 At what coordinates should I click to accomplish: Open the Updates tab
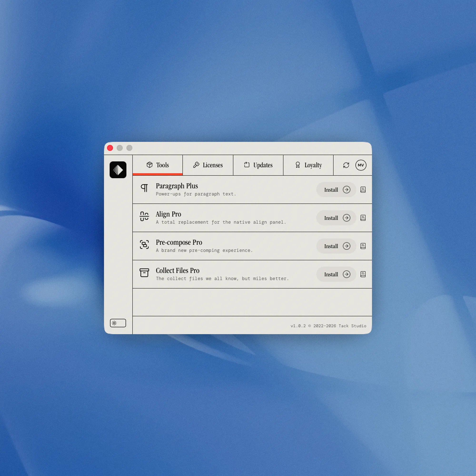(x=258, y=165)
